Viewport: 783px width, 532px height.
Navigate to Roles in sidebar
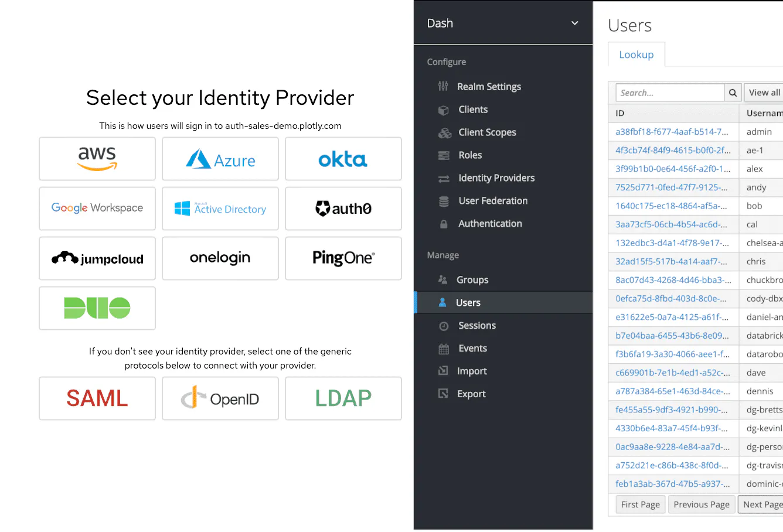click(470, 155)
